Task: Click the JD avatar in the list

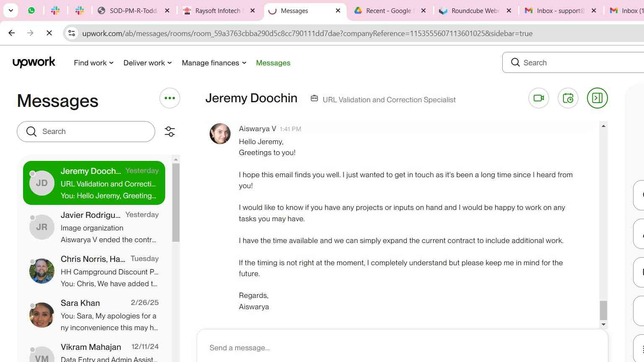Action: (42, 183)
